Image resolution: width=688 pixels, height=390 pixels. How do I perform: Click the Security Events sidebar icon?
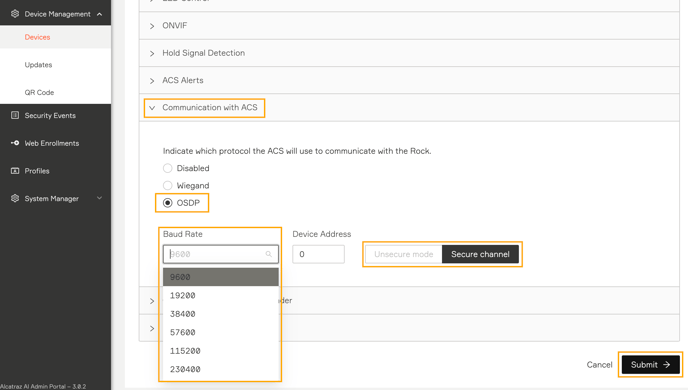coord(15,115)
